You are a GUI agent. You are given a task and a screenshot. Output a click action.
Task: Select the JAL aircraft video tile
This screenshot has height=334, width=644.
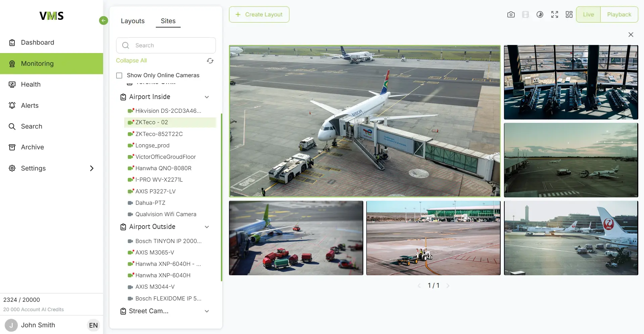[571, 238]
